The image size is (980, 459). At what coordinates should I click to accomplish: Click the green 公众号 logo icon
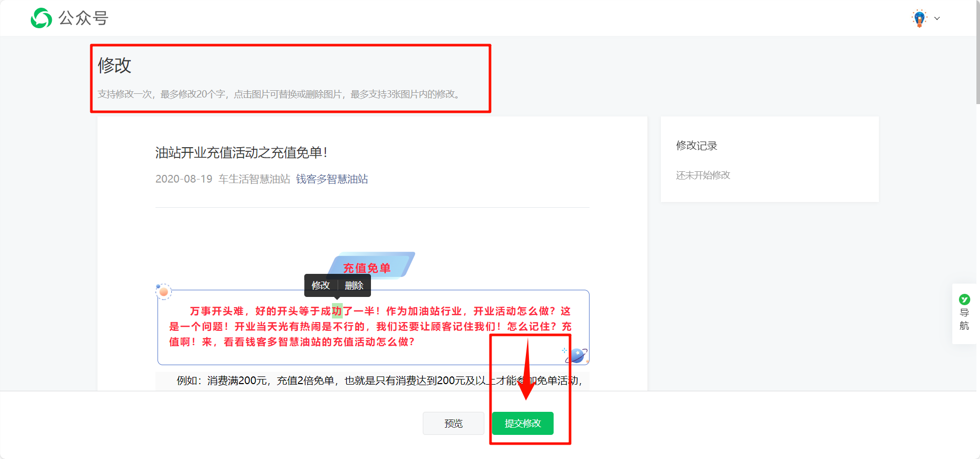point(41,18)
